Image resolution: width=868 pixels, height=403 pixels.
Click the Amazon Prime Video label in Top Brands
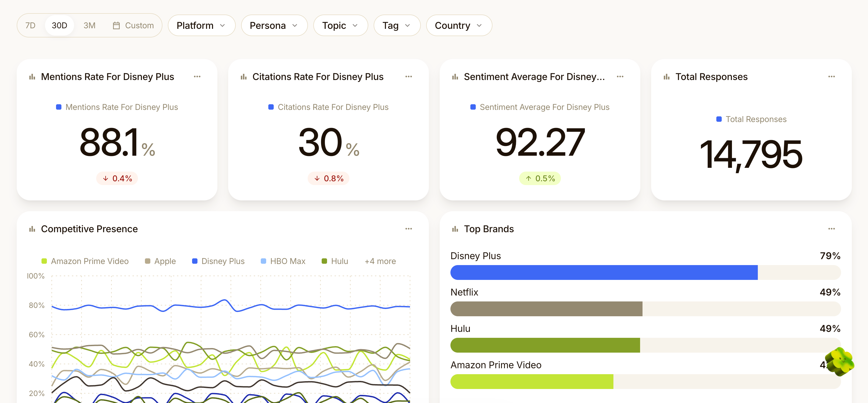pyautogui.click(x=496, y=365)
